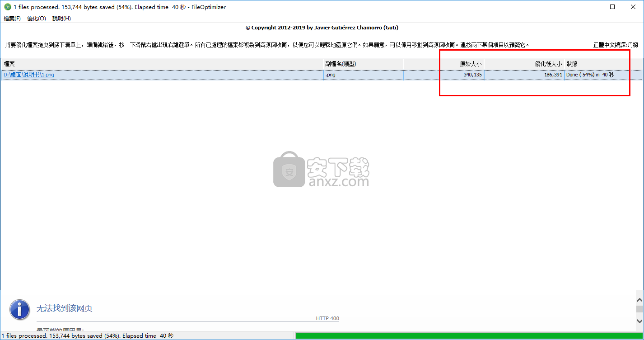644x340 pixels.
Task: Open the 優化(O) menu
Action: click(37, 19)
